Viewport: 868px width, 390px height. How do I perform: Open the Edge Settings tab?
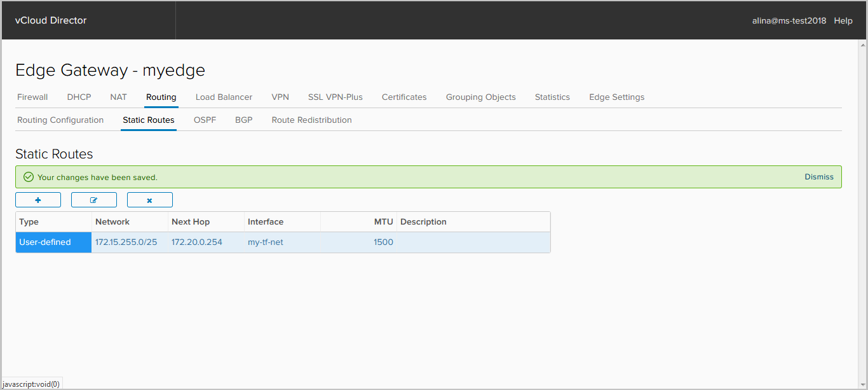(x=616, y=97)
